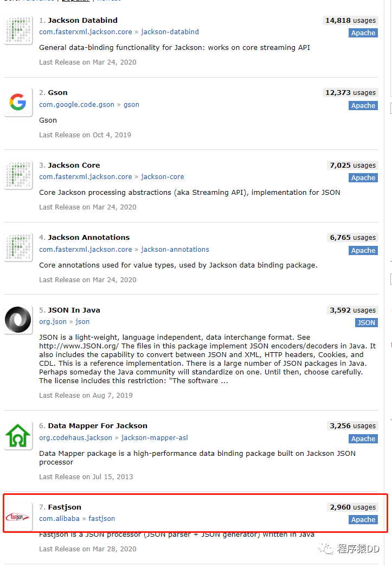Open the jackson-core artifact link
This screenshot has width=392, height=566.
click(x=162, y=176)
